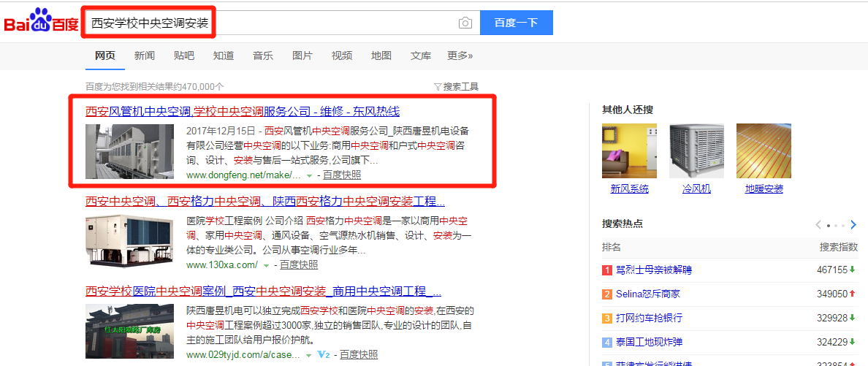Open thumbnail of 130xa.com result

[130, 241]
